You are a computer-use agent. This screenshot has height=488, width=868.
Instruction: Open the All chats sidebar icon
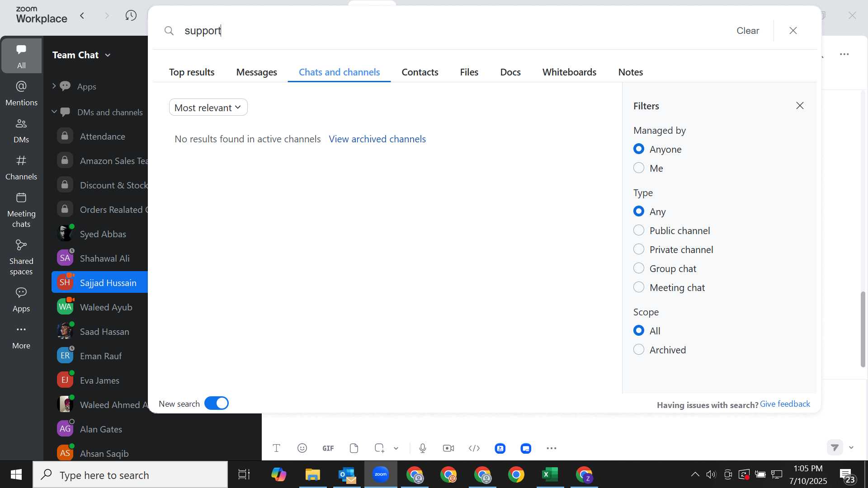click(21, 56)
